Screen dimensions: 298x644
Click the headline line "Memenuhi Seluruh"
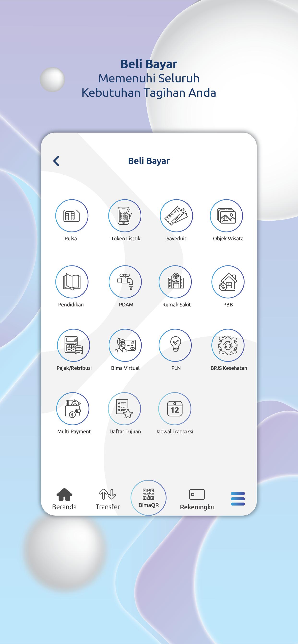[x=149, y=79]
